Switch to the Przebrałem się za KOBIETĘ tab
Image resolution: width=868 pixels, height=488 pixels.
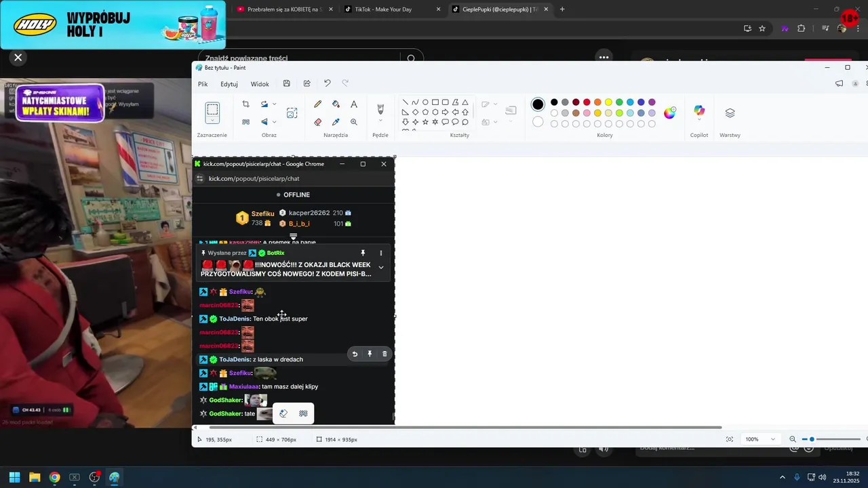(284, 9)
